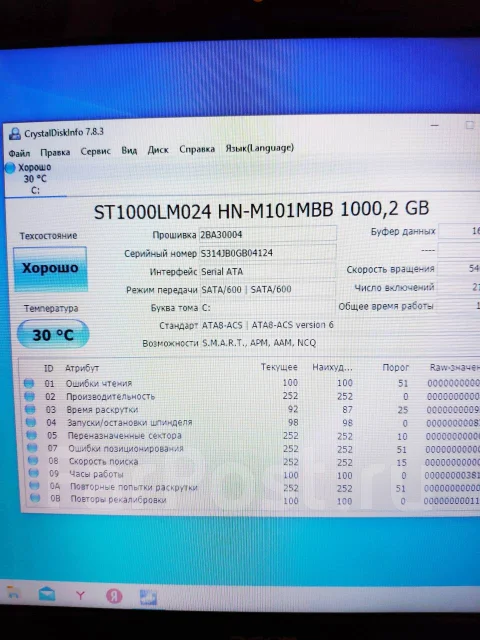The width and height of the screenshot is (480, 640).
Task: Click the Хорошо health status button
Action: pos(50,269)
